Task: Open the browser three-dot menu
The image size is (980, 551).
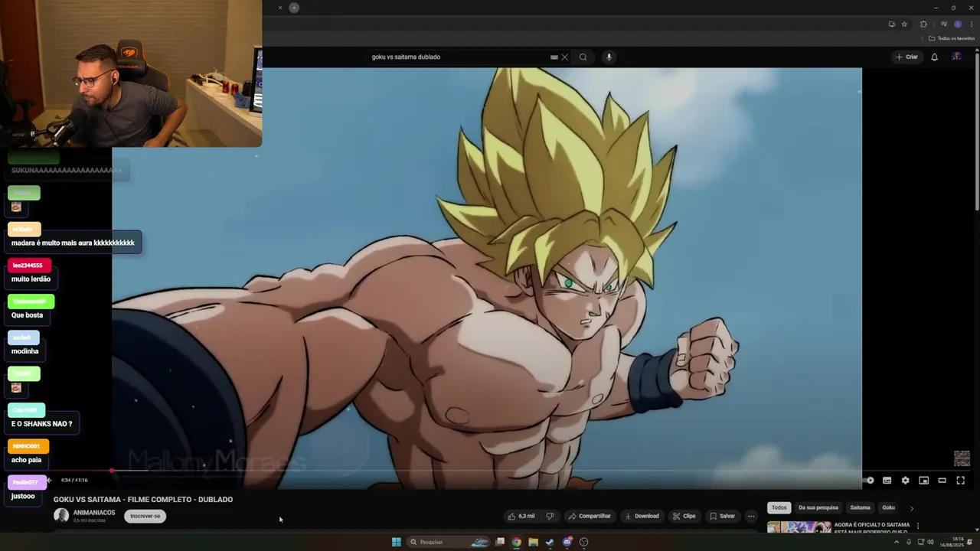Action: (x=972, y=24)
